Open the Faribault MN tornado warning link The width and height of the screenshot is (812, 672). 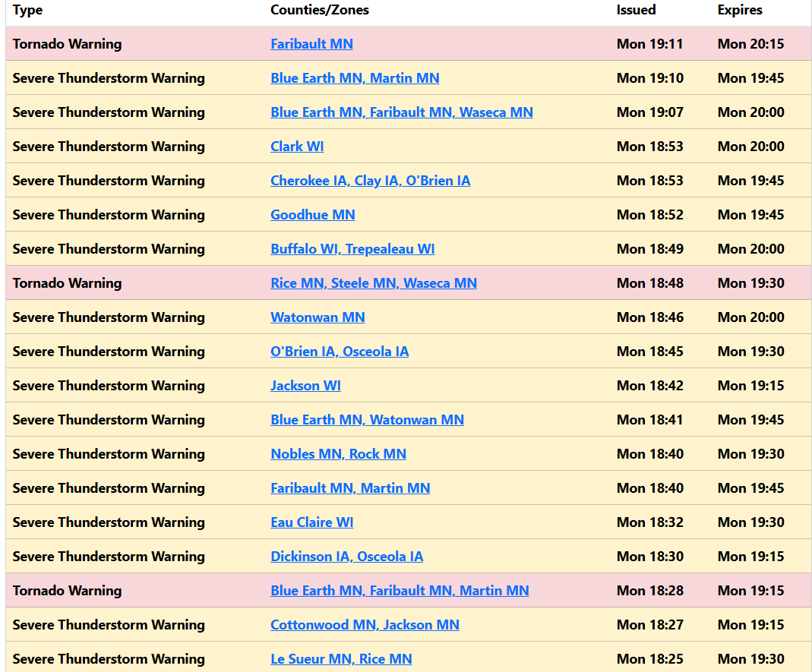pyautogui.click(x=311, y=44)
